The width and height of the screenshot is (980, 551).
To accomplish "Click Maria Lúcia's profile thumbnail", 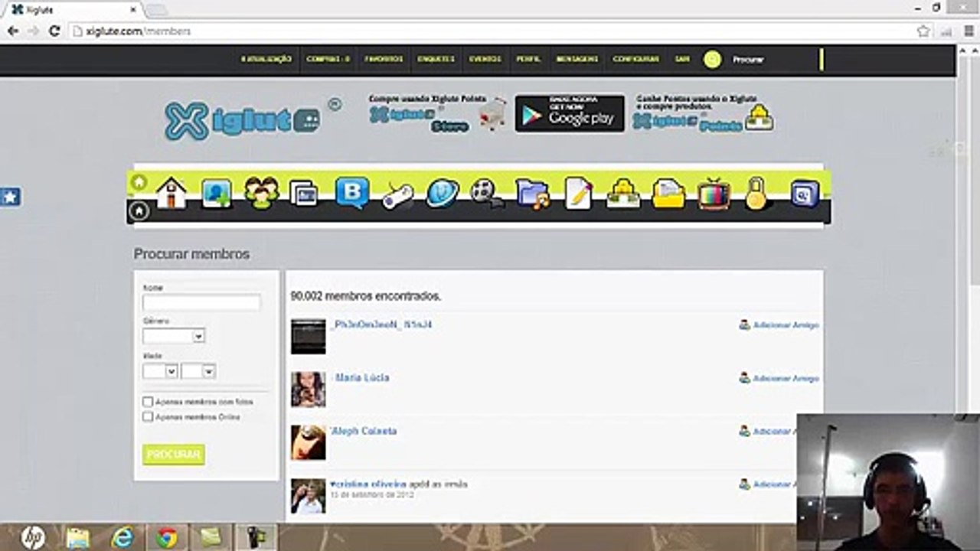I will point(308,390).
